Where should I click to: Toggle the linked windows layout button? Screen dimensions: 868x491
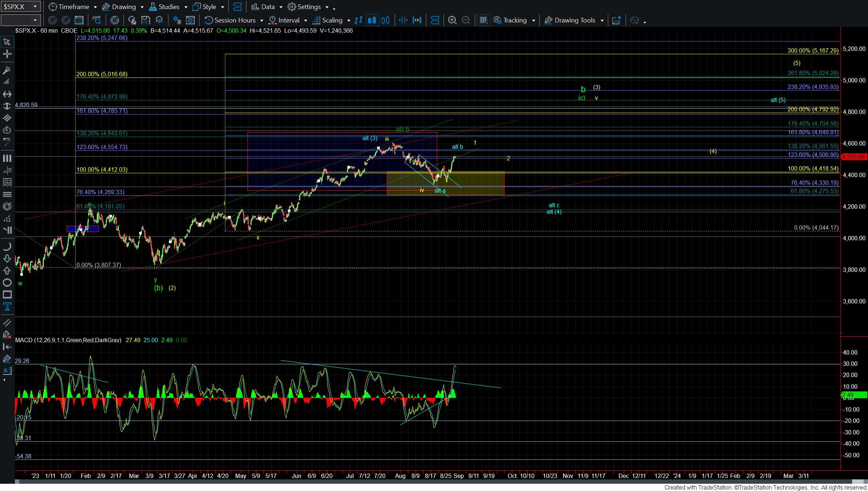tap(237, 7)
